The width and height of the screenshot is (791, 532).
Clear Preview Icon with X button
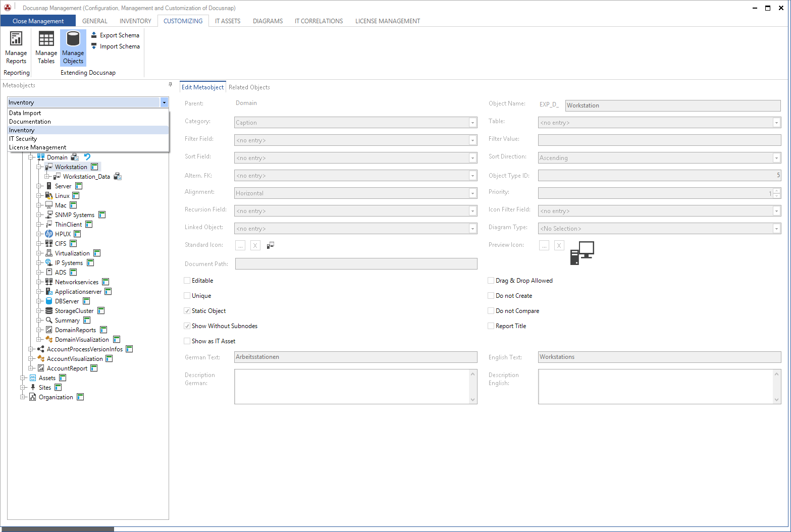559,245
